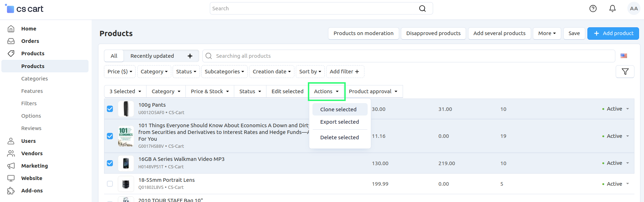Open Reviews in the sidebar

click(31, 128)
